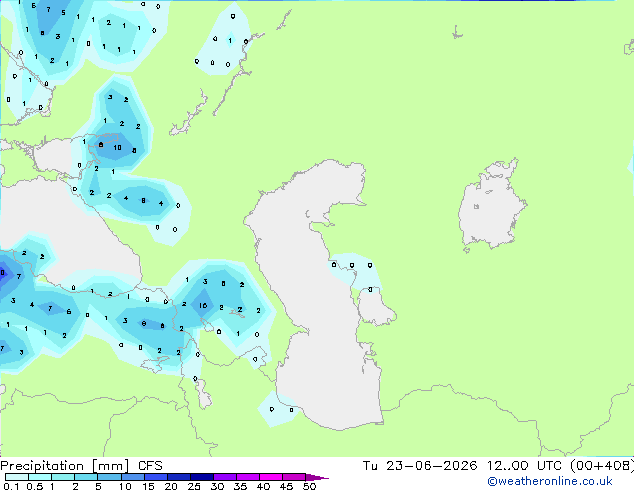Choose the 20–25 mm dark blue swatch

[179, 477]
